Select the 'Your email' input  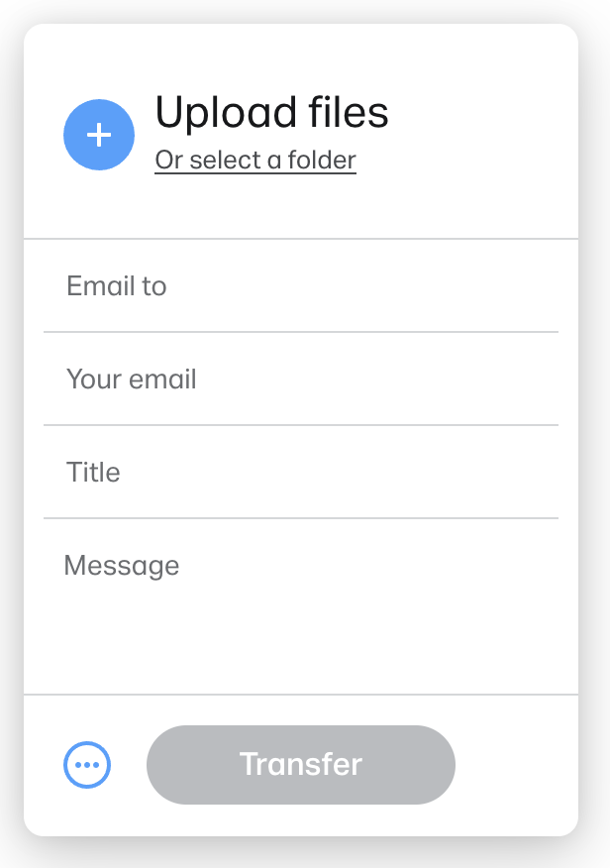301,380
